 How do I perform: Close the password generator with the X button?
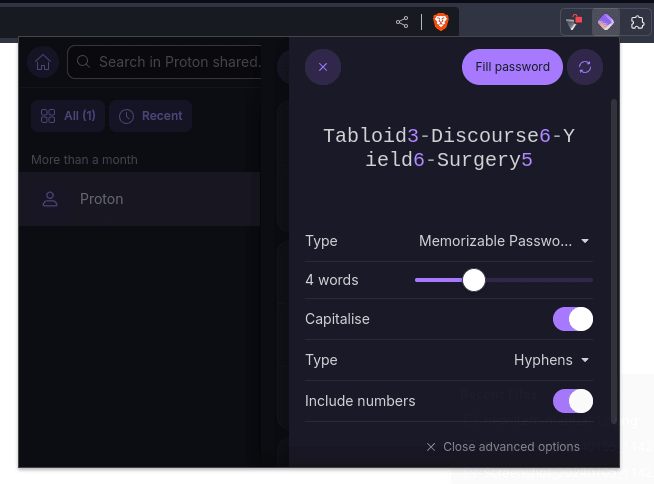tap(323, 67)
